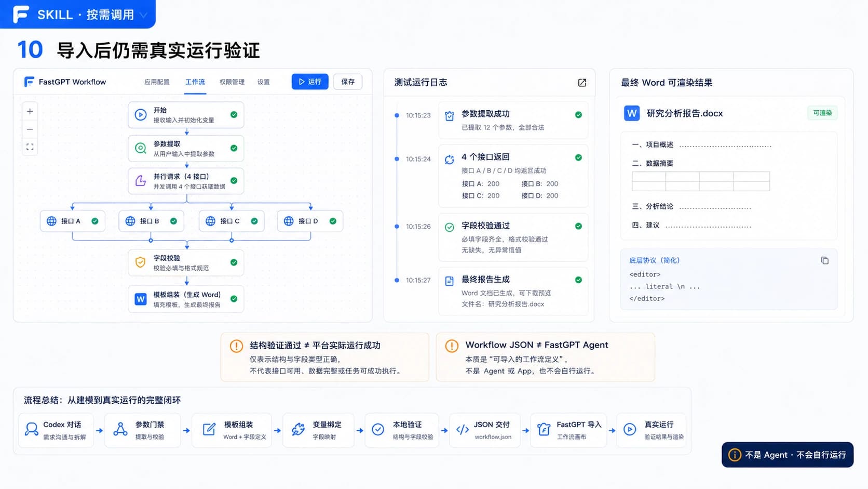This screenshot has width=868, height=489.
Task: Open the 权限管理 tab
Action: [x=232, y=82]
